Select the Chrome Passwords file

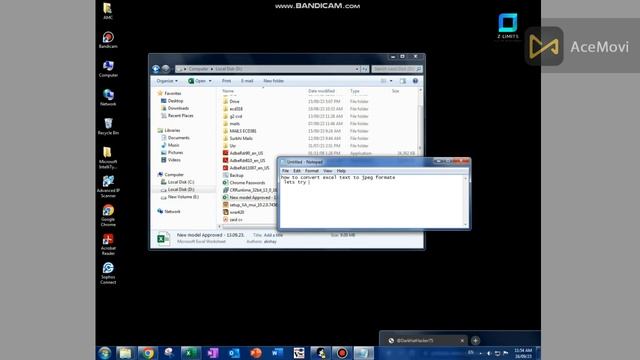pyautogui.click(x=247, y=182)
